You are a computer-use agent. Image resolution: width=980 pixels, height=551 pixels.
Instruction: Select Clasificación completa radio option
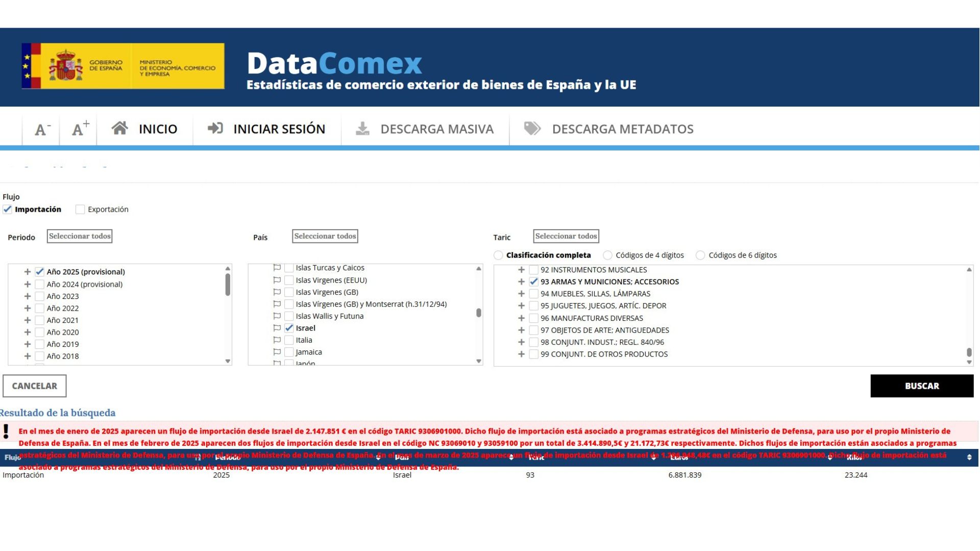click(x=498, y=255)
